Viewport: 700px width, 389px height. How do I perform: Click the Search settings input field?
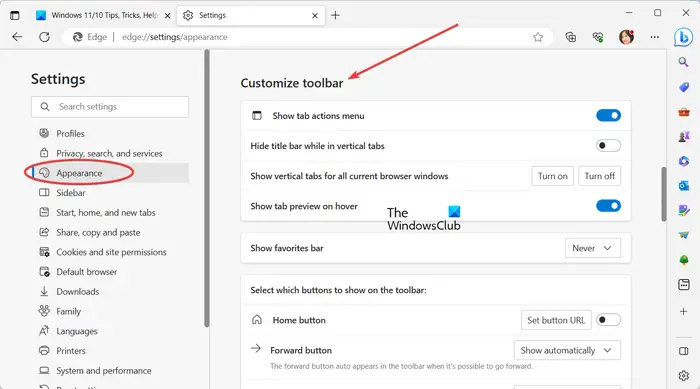(110, 107)
